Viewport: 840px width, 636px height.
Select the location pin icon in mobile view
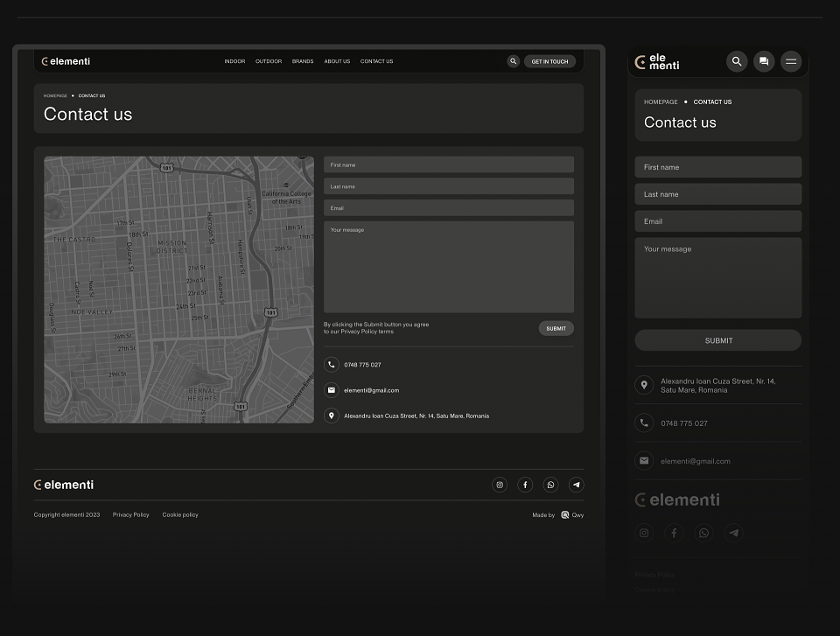tap(644, 385)
